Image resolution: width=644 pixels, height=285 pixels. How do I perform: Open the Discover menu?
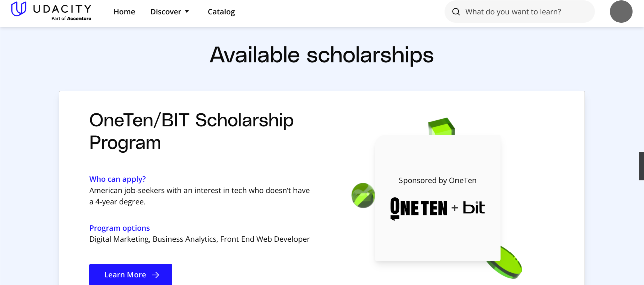point(166,12)
